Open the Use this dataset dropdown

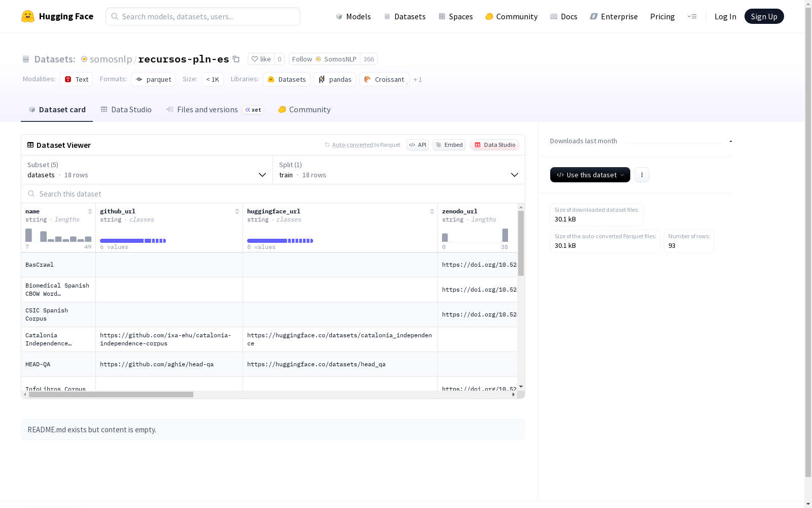[x=590, y=175]
